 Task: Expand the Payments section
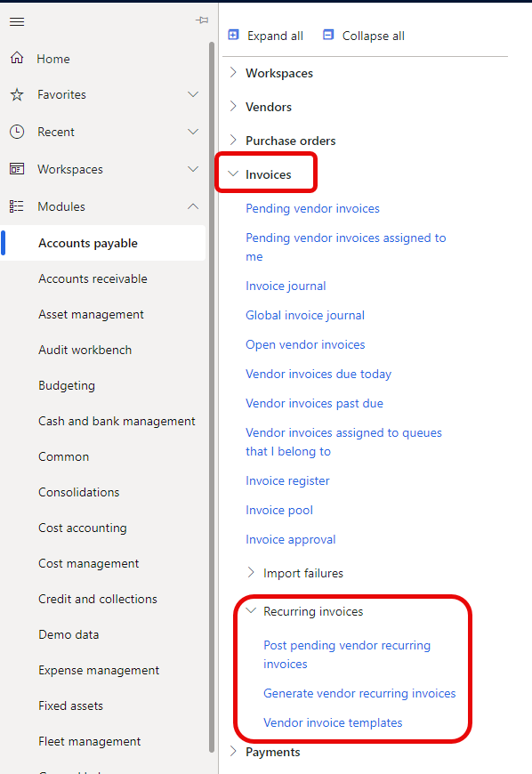pyautogui.click(x=234, y=752)
